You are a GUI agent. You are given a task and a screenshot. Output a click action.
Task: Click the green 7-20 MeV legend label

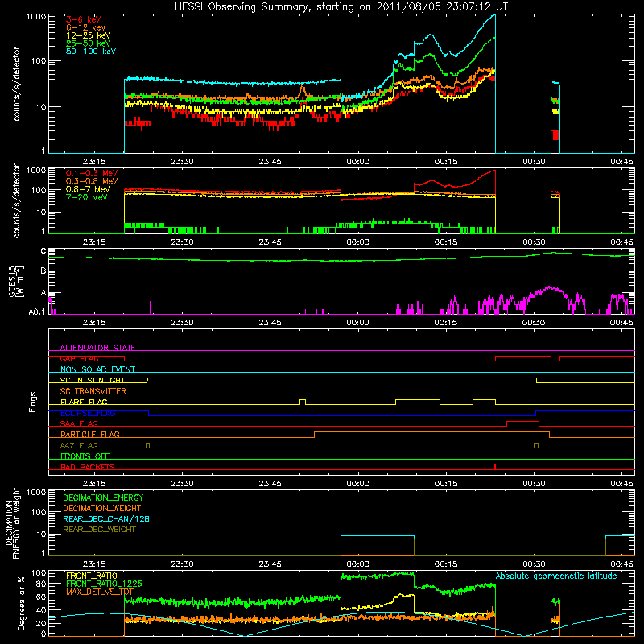pyautogui.click(x=87, y=197)
